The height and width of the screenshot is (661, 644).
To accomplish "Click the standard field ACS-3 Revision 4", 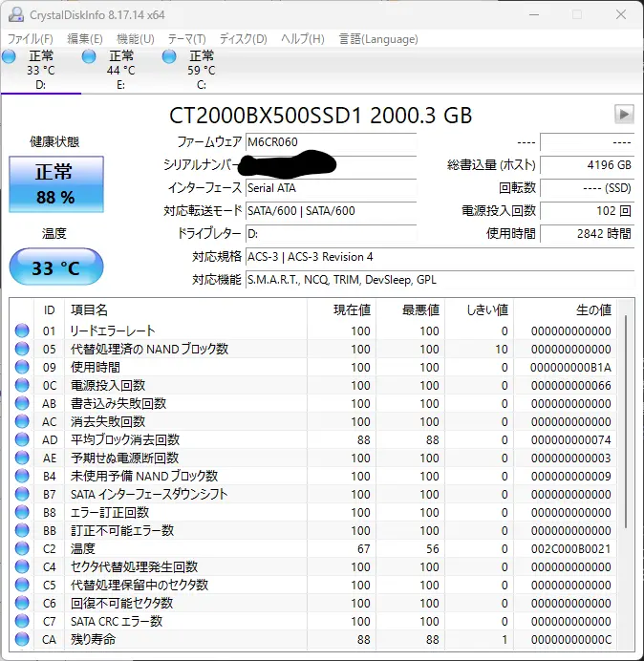I will [x=440, y=257].
